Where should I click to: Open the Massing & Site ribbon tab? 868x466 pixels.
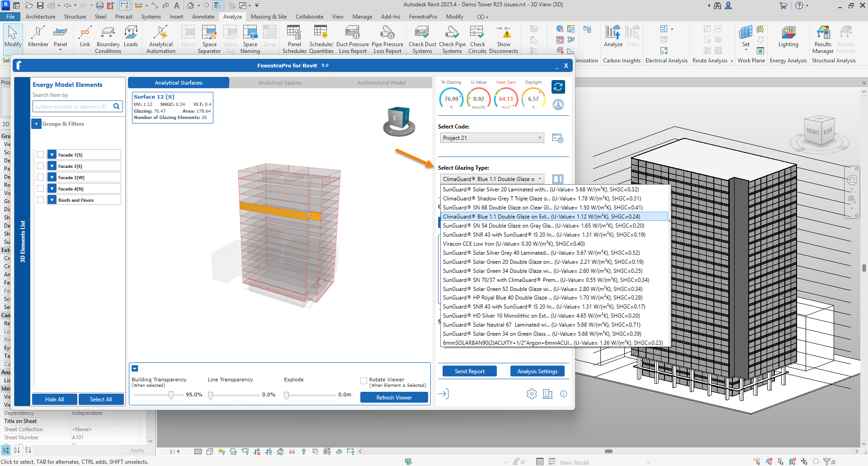269,17
